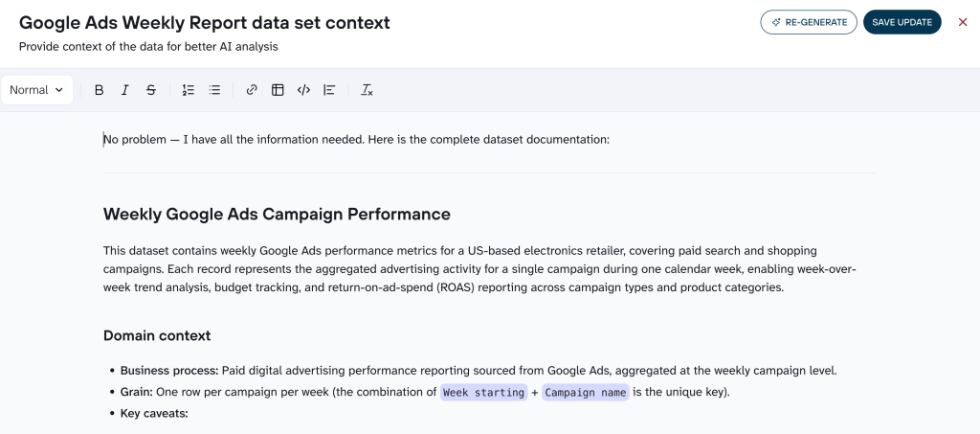The height and width of the screenshot is (434, 980).
Task: Apply blockquote indent formatting
Action: (329, 90)
